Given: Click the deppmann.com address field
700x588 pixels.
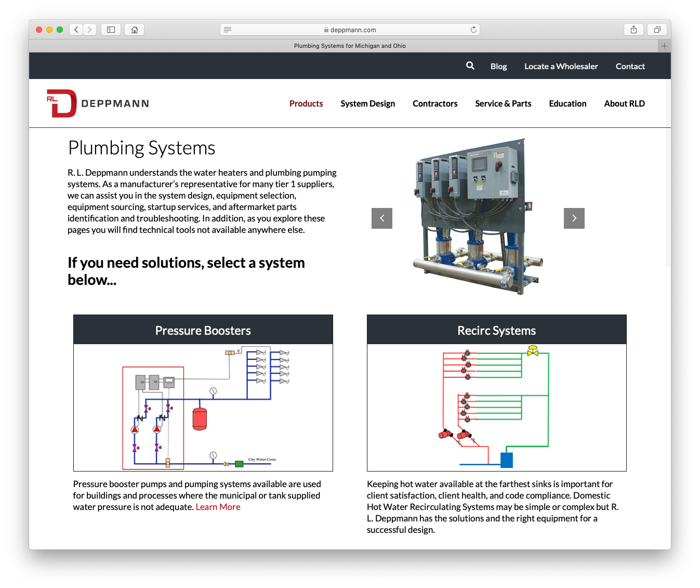Looking at the screenshot, I should [350, 30].
